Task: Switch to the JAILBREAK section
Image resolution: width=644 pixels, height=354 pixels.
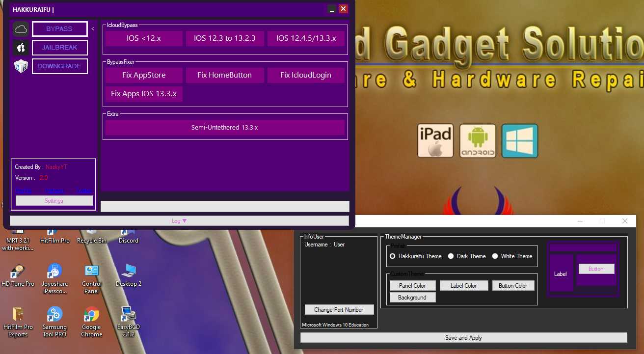Action: (x=59, y=48)
